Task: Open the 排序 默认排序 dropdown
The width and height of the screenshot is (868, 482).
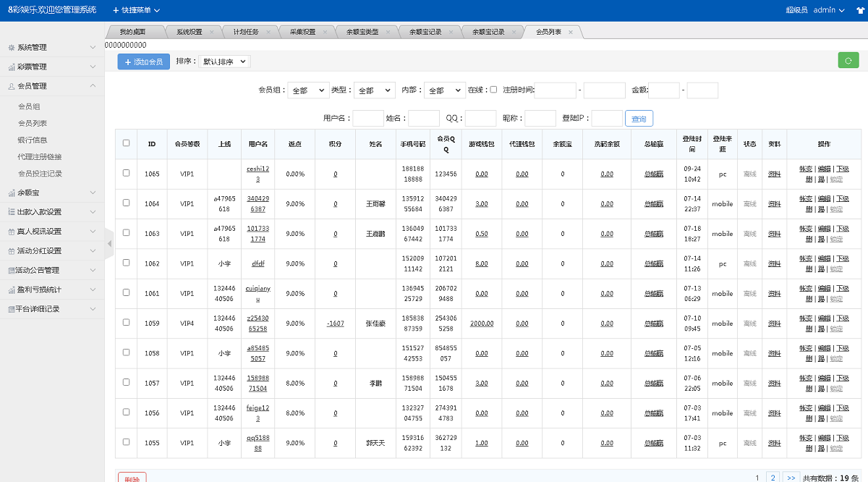Action: (x=224, y=62)
